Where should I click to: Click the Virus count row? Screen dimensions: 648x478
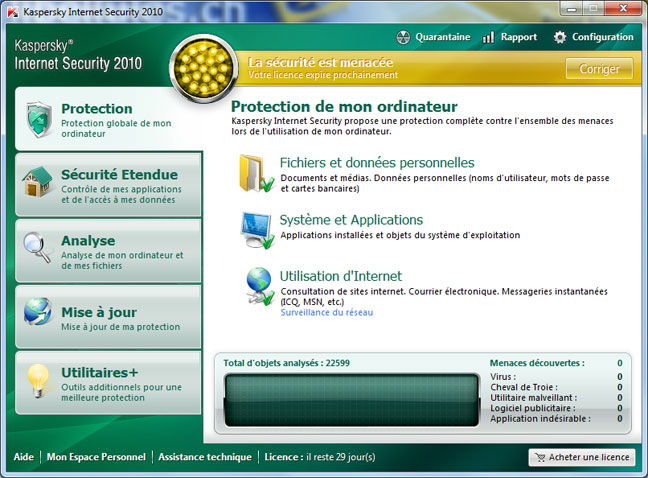point(556,377)
